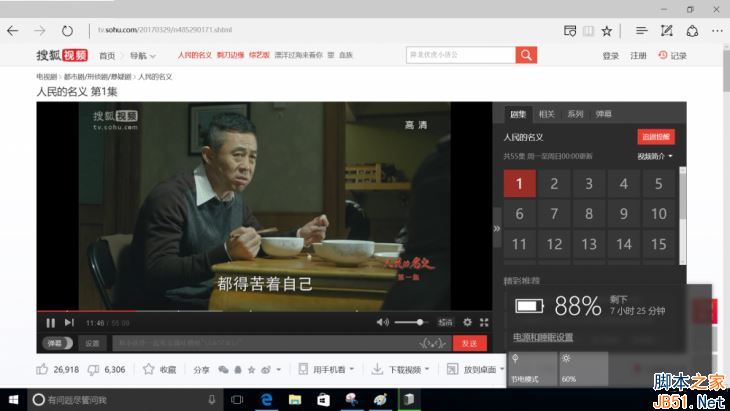730x411 pixels.
Task: Select episode 8
Action: (589, 214)
